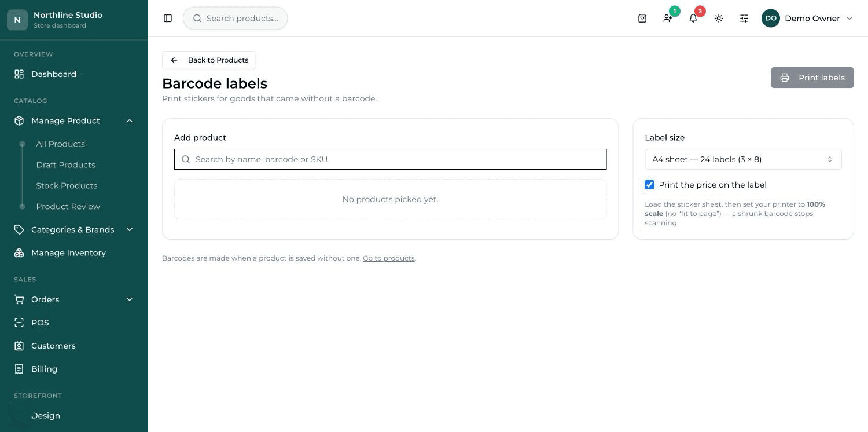Screen dimensions: 868x432
Task: Open the Label size dropdown
Action: tap(743, 159)
